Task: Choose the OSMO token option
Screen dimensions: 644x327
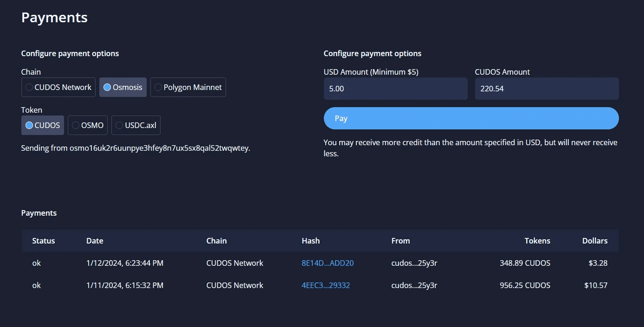Action: coord(88,125)
